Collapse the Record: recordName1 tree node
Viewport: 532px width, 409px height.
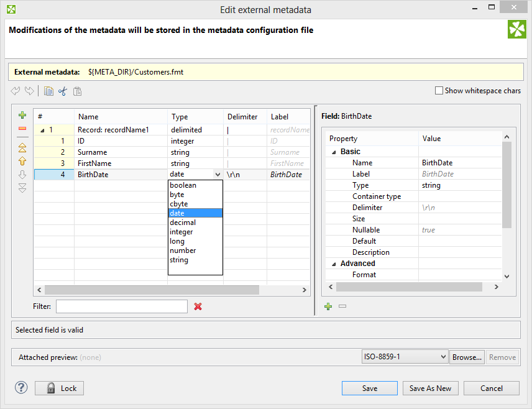point(42,131)
